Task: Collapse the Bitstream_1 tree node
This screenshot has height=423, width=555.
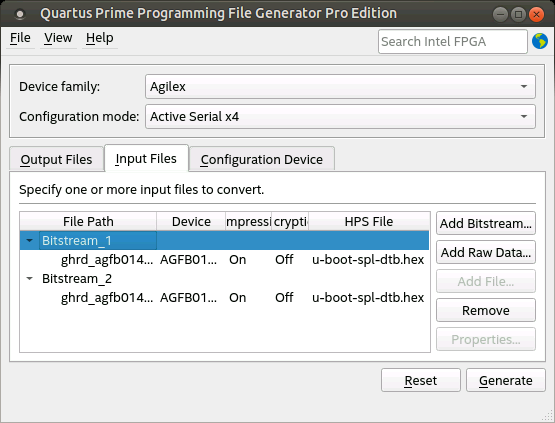Action: [30, 241]
